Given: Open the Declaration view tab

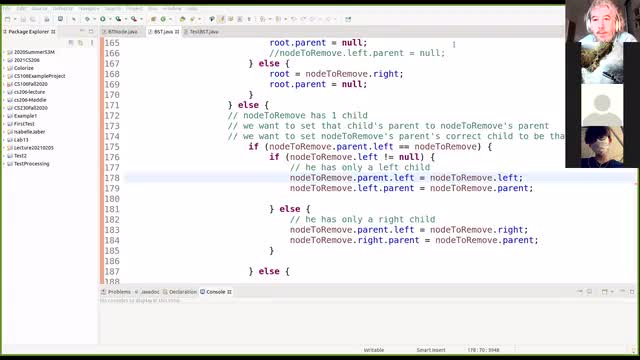Looking at the screenshot, I should click(x=180, y=292).
